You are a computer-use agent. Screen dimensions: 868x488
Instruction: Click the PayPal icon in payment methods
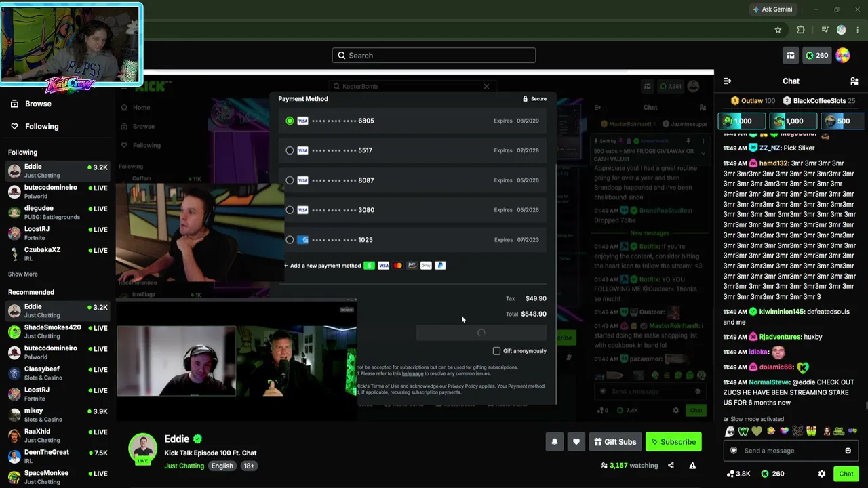pyautogui.click(x=440, y=266)
